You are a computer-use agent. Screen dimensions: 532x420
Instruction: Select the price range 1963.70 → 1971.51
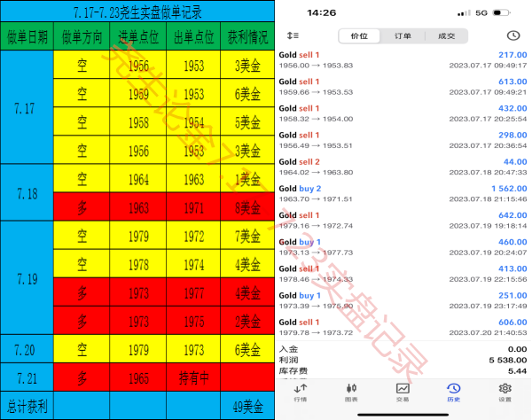(x=316, y=199)
